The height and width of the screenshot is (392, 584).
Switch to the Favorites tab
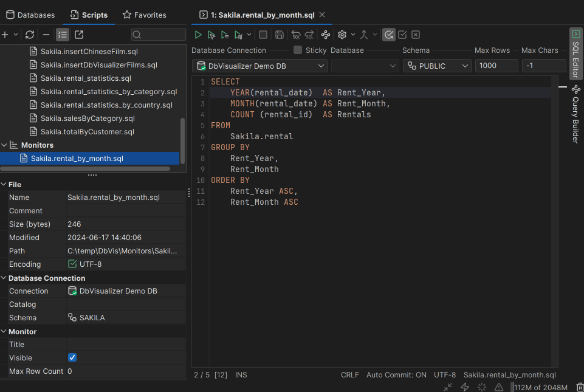145,15
